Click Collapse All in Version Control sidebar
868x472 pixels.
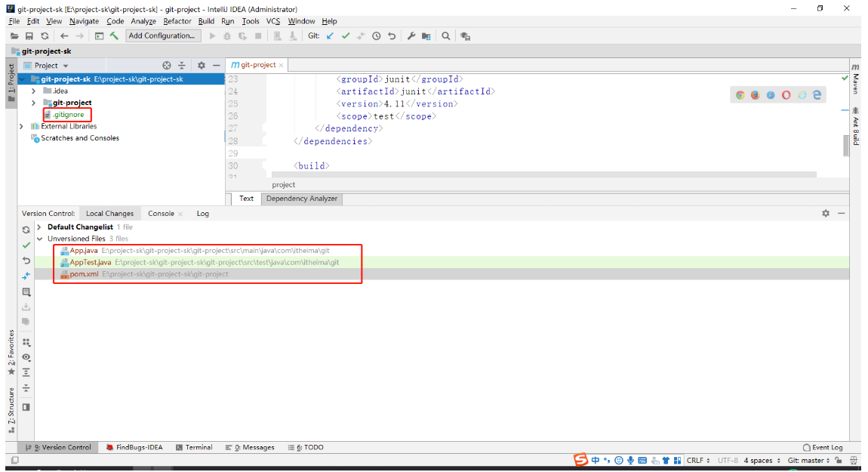click(x=26, y=387)
